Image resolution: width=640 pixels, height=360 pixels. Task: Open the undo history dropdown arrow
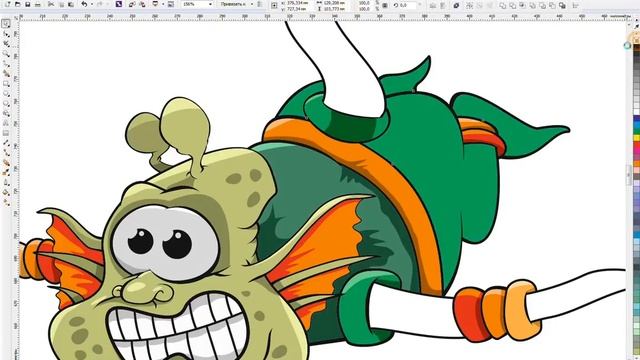[92, 4]
